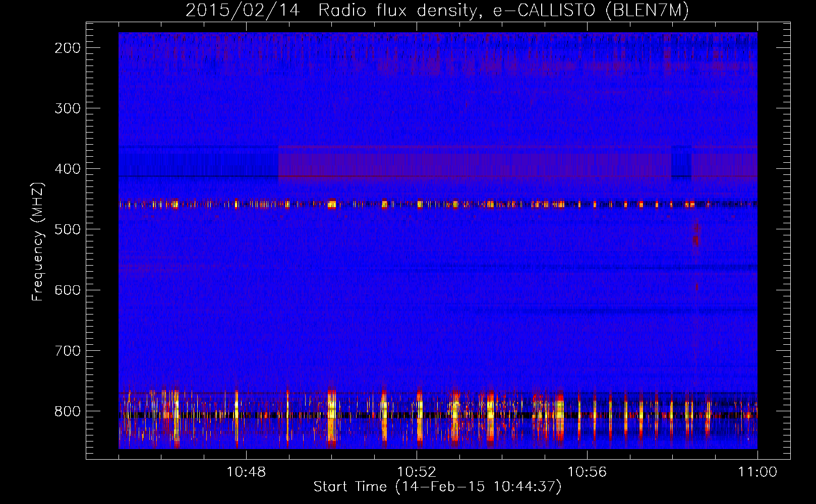This screenshot has height=504, width=816.
Task: Click the 10:52 time tick label
Action: click(417, 472)
